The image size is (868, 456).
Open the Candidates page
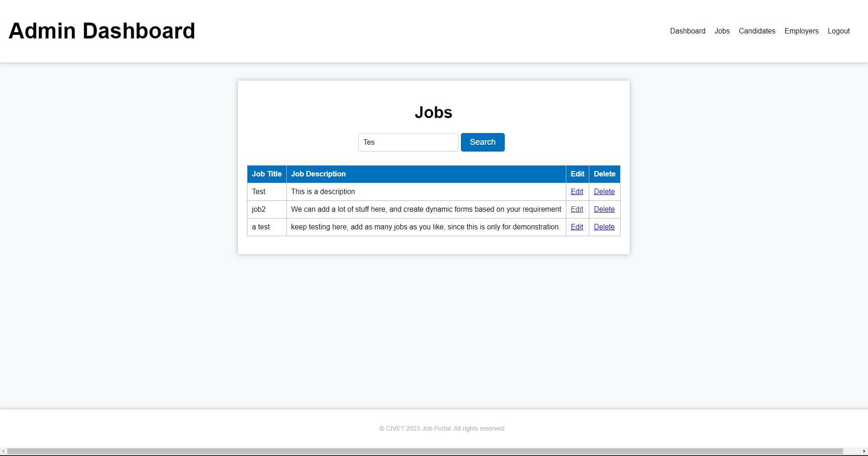(757, 31)
